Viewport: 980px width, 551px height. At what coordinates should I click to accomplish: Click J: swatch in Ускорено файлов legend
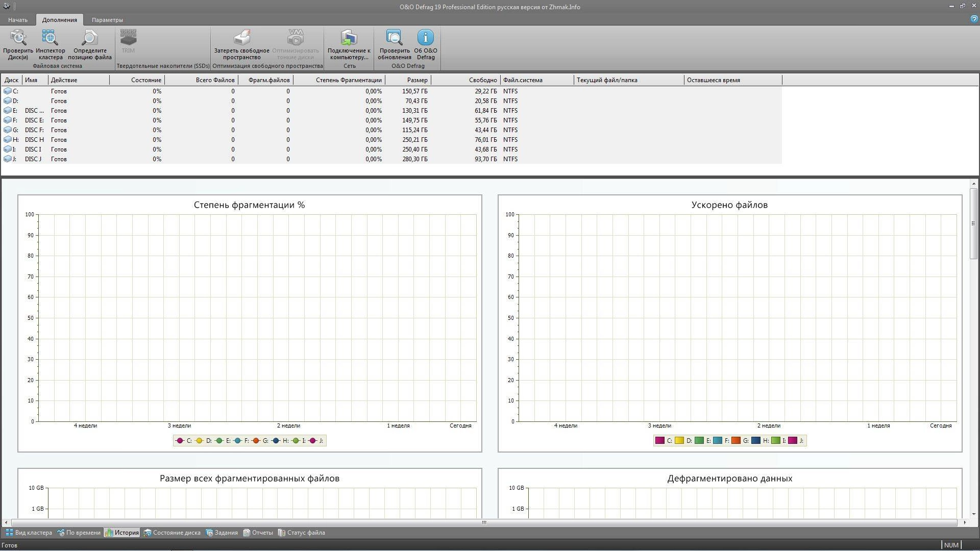click(792, 441)
